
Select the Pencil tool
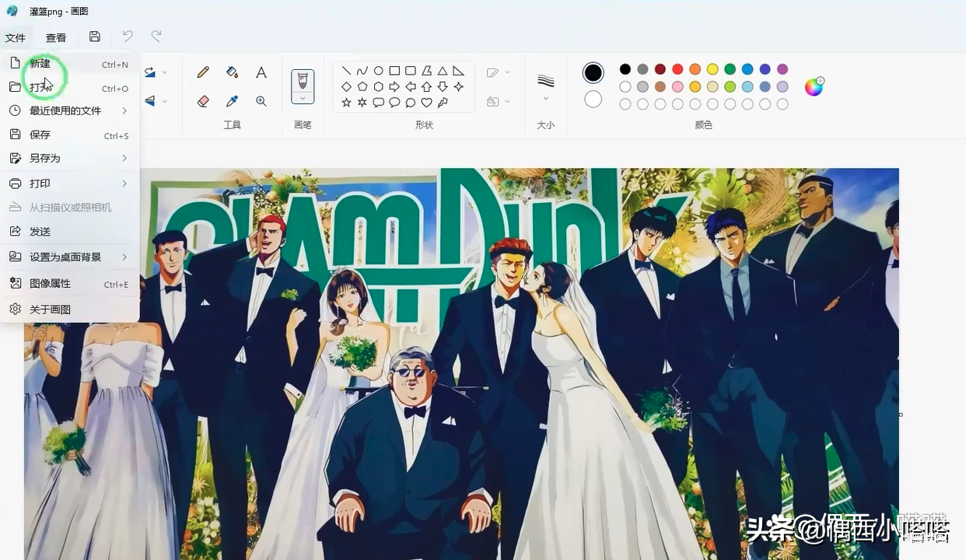[203, 72]
